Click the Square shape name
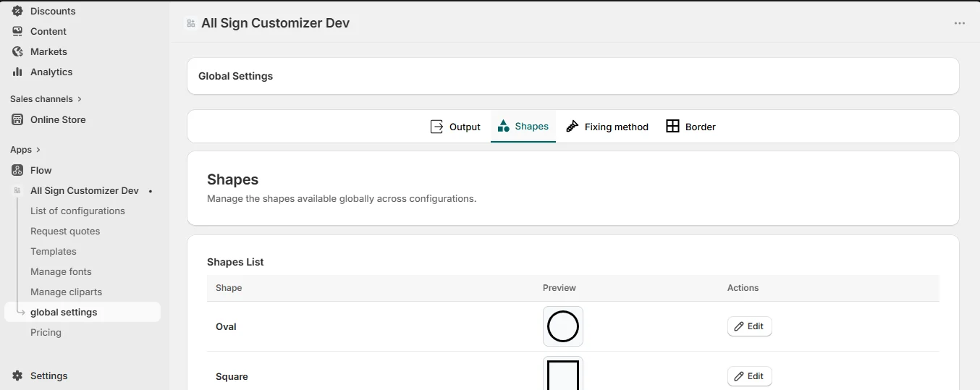This screenshot has height=390, width=980. (232, 376)
